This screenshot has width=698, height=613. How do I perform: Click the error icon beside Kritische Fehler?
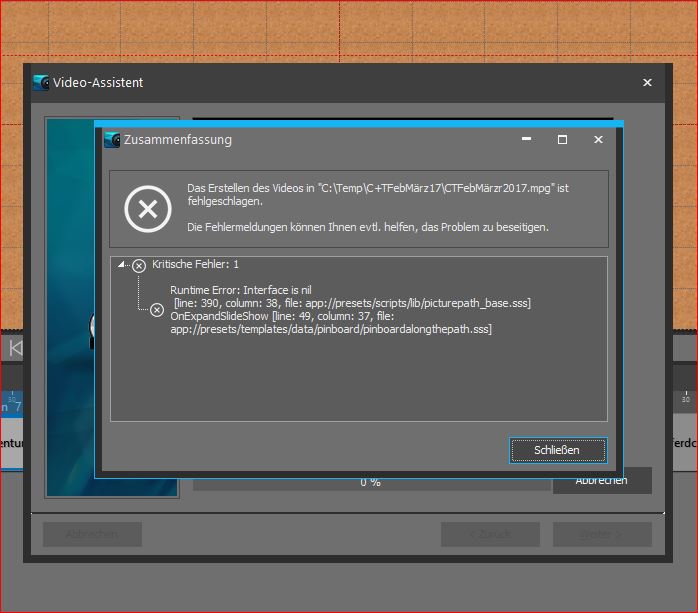[139, 265]
